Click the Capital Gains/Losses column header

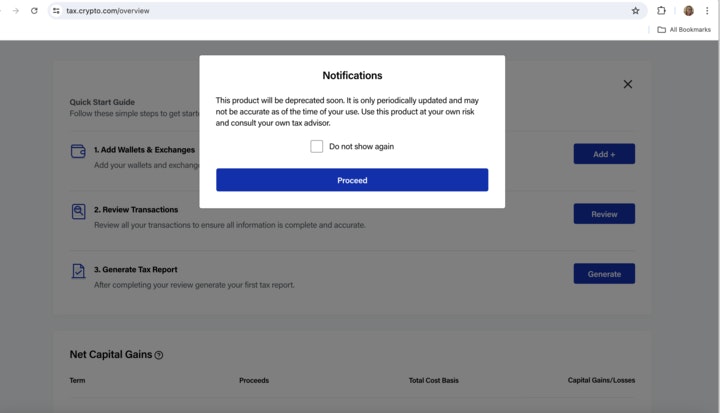tap(601, 380)
